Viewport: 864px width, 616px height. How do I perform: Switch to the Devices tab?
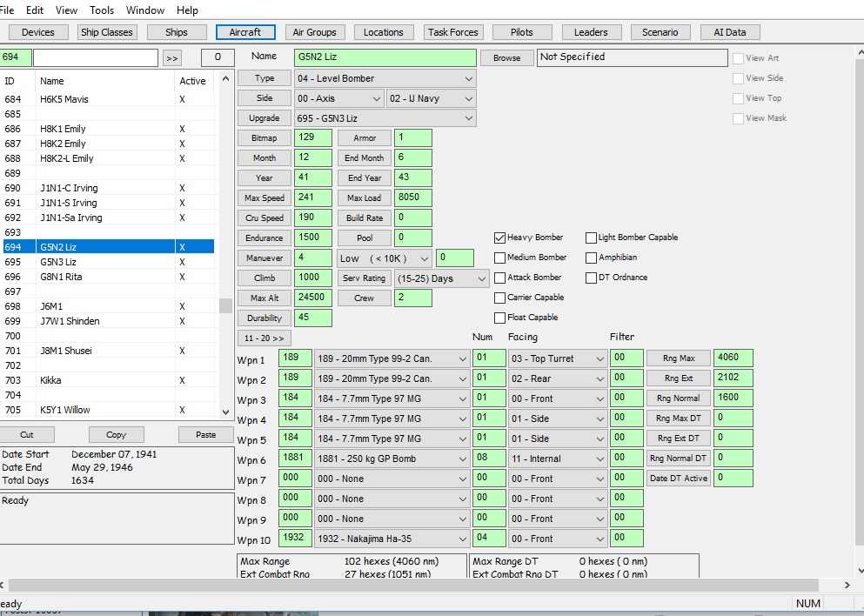38,32
